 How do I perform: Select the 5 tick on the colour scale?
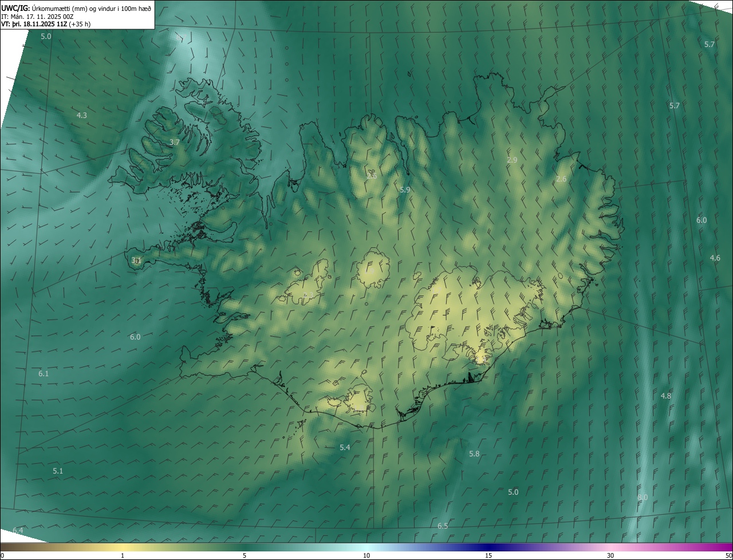[245, 555]
